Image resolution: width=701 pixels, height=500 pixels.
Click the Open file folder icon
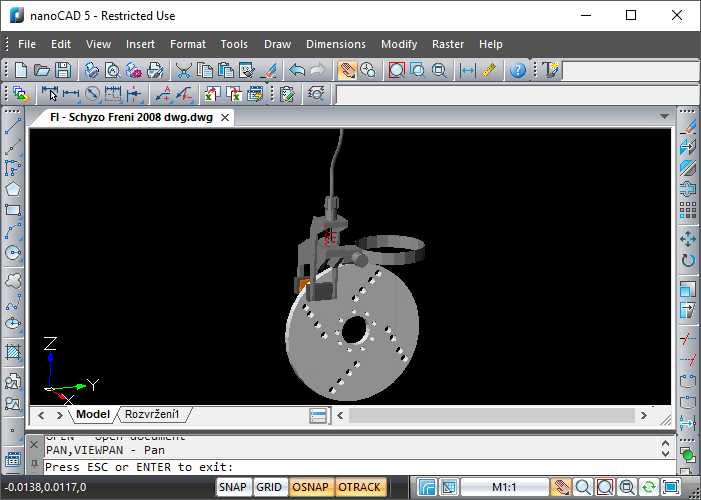pos(42,70)
